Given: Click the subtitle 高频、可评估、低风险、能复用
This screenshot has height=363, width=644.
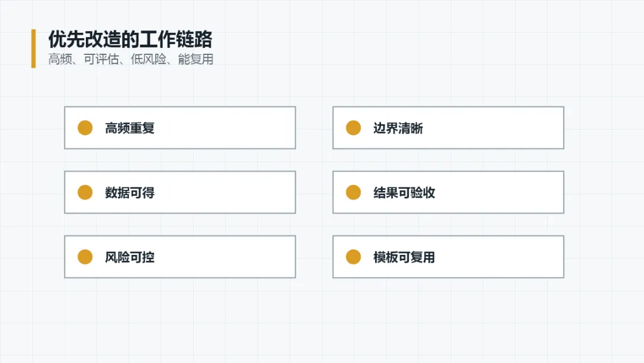Looking at the screenshot, I should (x=131, y=59).
